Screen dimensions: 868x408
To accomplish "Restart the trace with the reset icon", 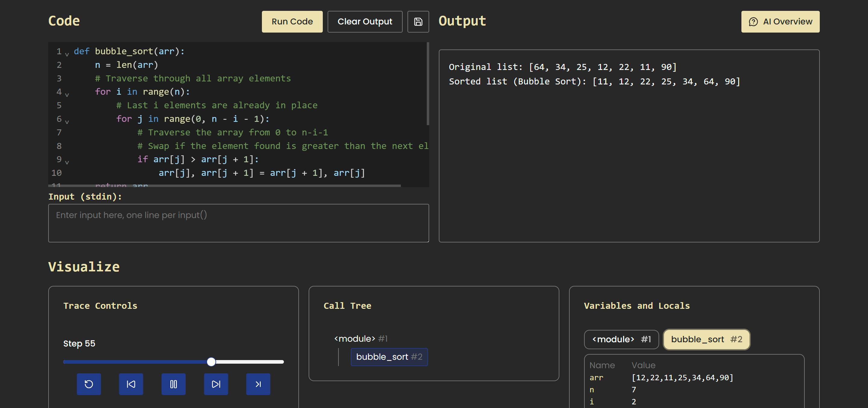I will click(89, 384).
